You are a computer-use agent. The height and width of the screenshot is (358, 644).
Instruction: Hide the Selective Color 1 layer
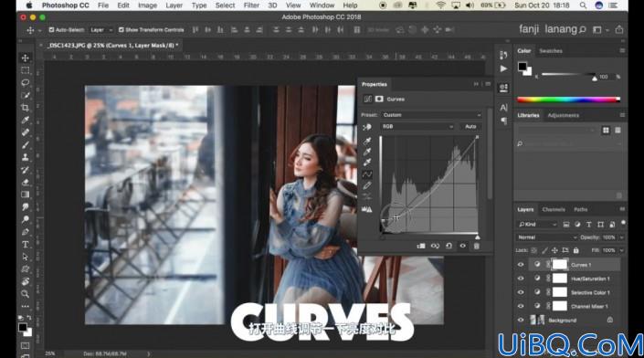tap(521, 292)
